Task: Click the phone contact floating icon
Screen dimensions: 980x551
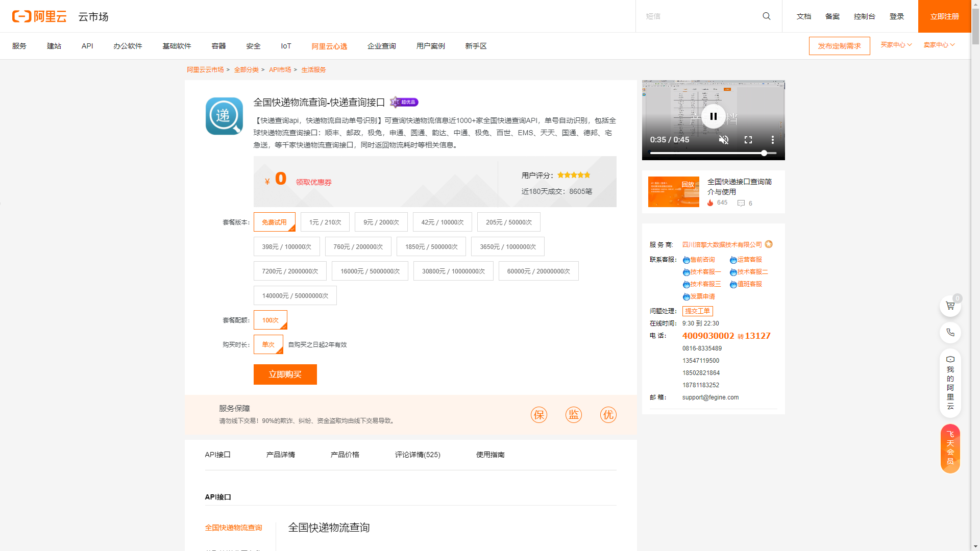Action: point(950,333)
